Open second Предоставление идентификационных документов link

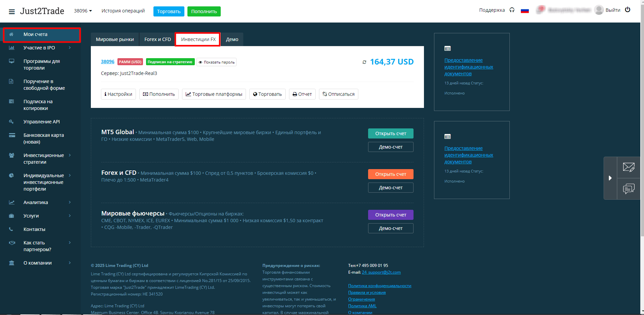point(469,155)
